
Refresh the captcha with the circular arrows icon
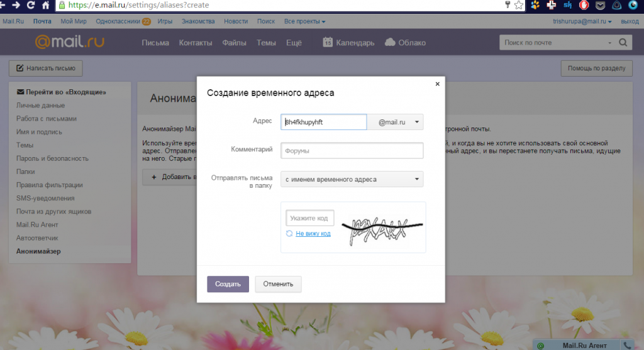pos(289,233)
